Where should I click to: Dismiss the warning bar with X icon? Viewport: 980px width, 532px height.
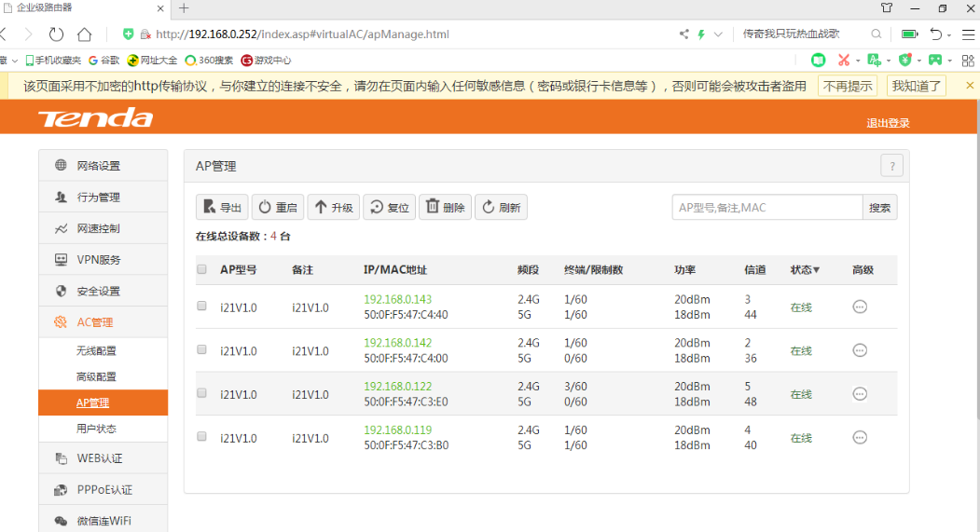pos(970,86)
